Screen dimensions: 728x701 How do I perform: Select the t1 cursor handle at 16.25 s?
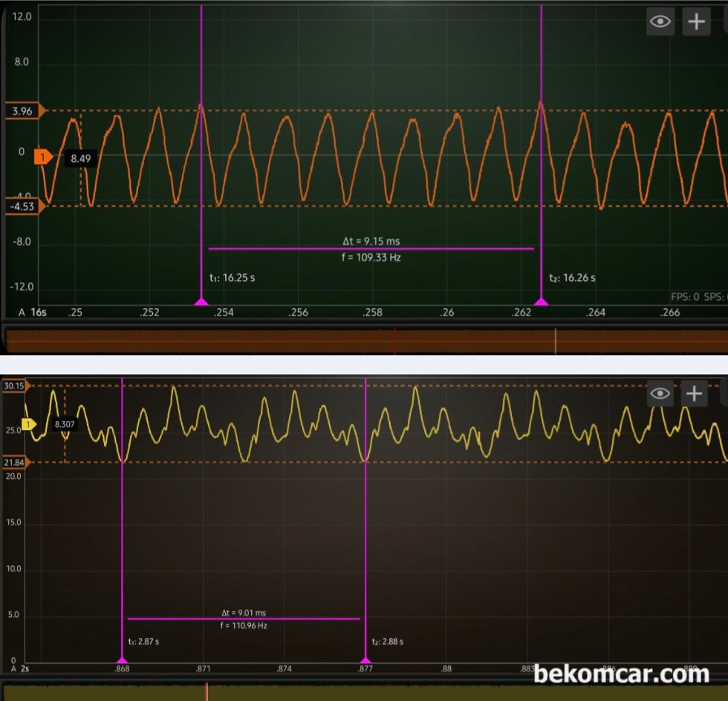pyautogui.click(x=201, y=301)
